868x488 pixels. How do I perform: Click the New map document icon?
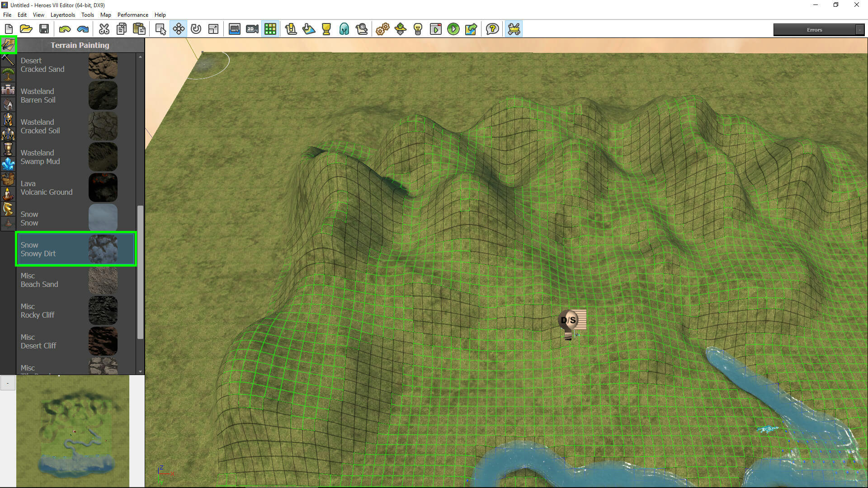(9, 29)
